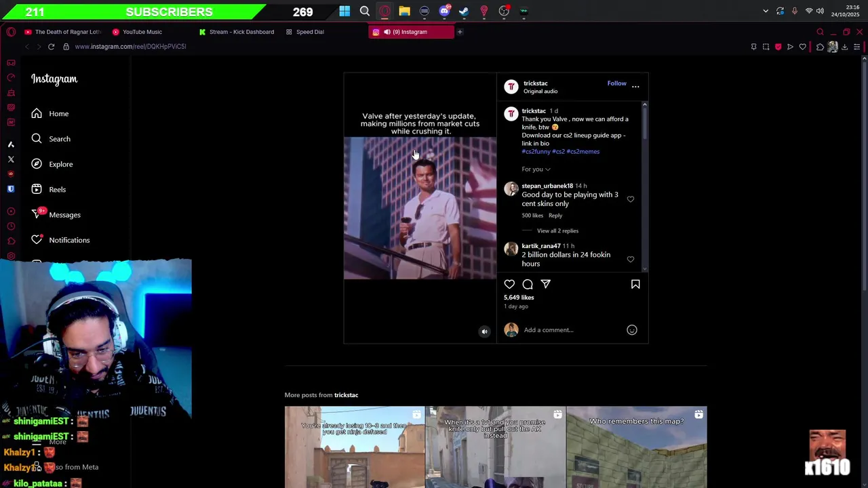Open the 'Who remembers this map?' reel thumbnail
The image size is (868, 488).
(x=637, y=447)
